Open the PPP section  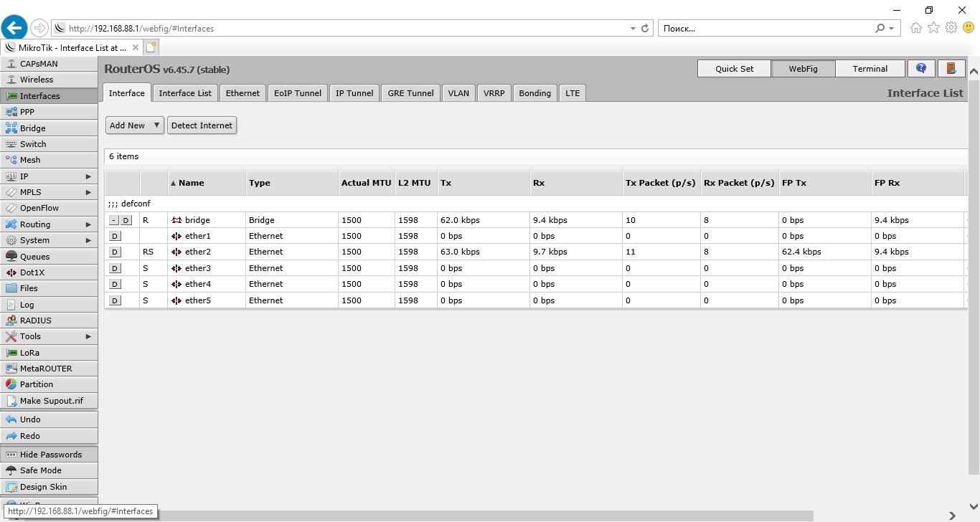click(x=49, y=112)
